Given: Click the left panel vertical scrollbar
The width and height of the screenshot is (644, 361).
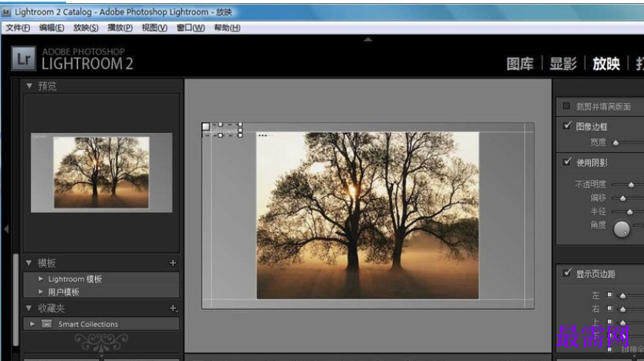Looking at the screenshot, I should click(16, 300).
